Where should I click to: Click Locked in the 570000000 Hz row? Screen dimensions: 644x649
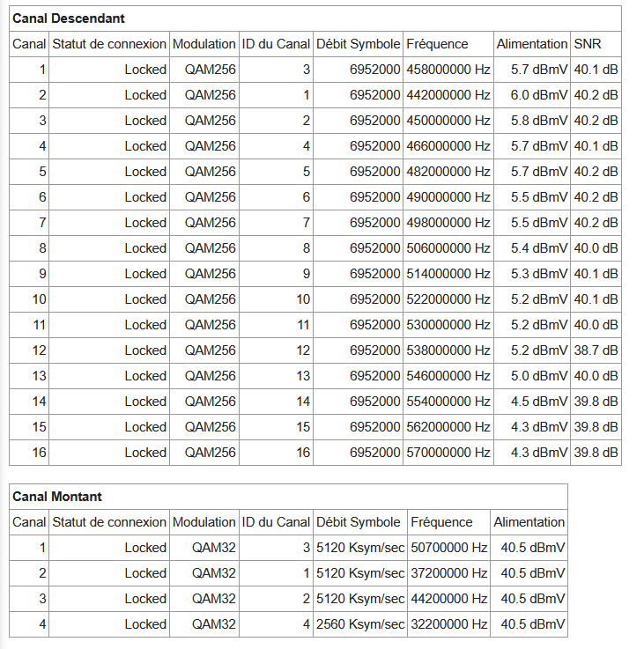[145, 453]
